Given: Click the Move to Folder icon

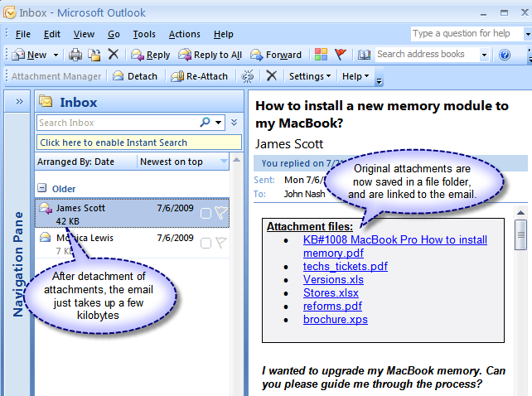Looking at the screenshot, I should pos(94,55).
